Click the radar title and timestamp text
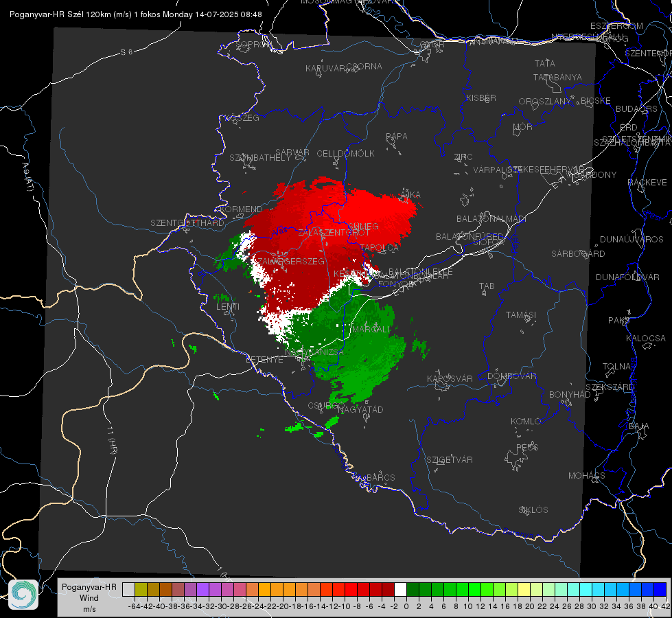This screenshot has width=672, height=618. click(136, 14)
